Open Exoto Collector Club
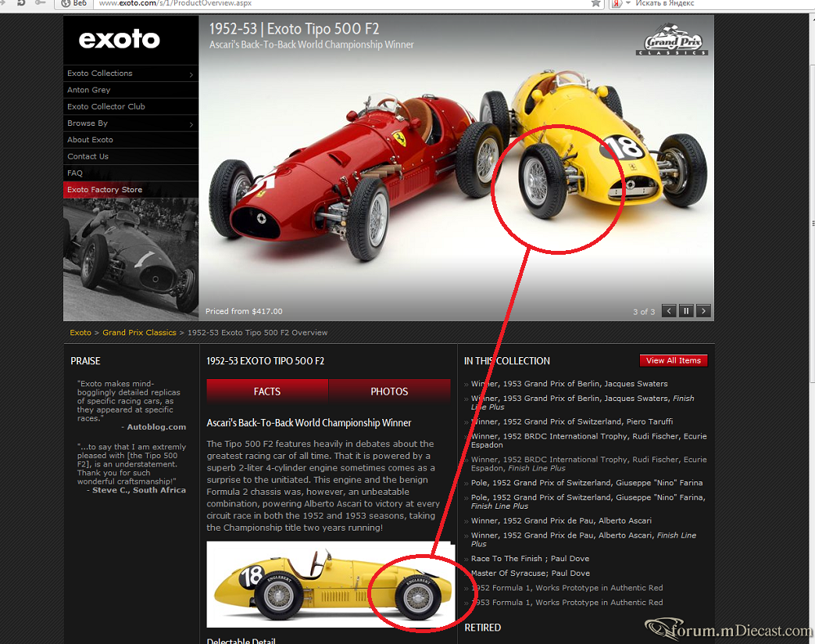Image resolution: width=815 pixels, height=644 pixels. 131,106
